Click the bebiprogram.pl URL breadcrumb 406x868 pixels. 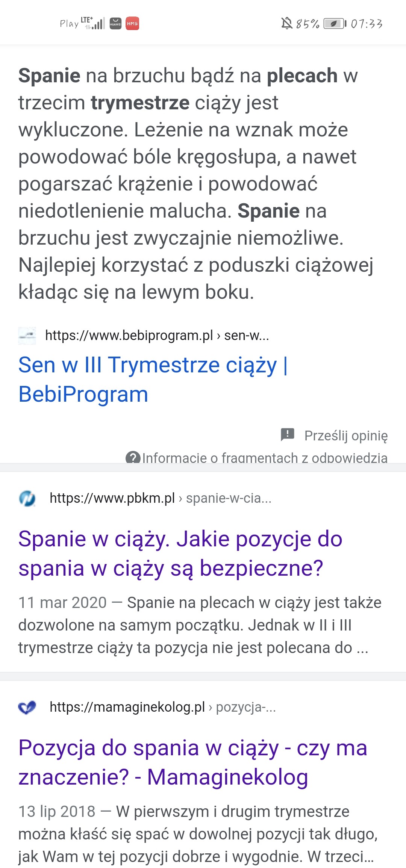[157, 335]
